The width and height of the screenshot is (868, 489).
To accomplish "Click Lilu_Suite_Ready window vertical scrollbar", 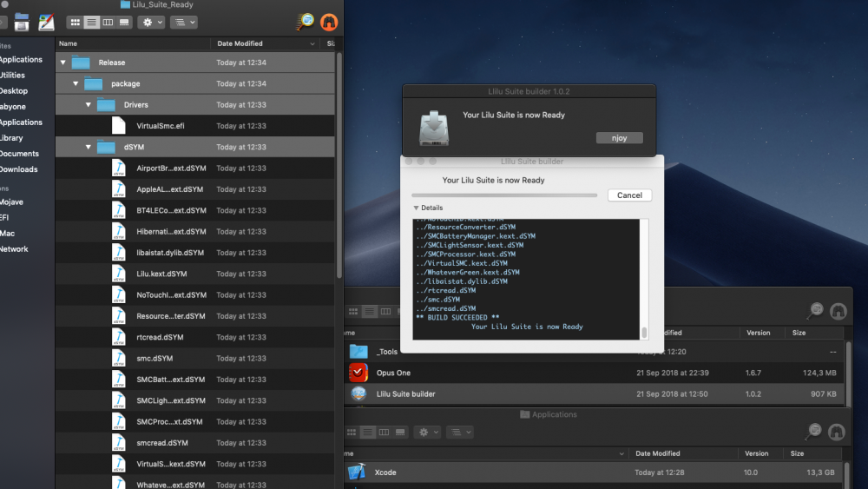I will point(339,166).
